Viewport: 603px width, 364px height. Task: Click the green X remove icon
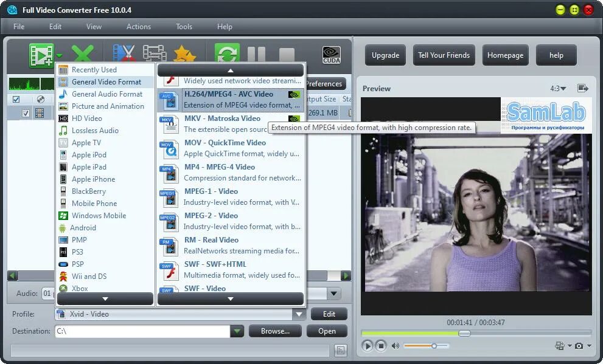point(82,53)
